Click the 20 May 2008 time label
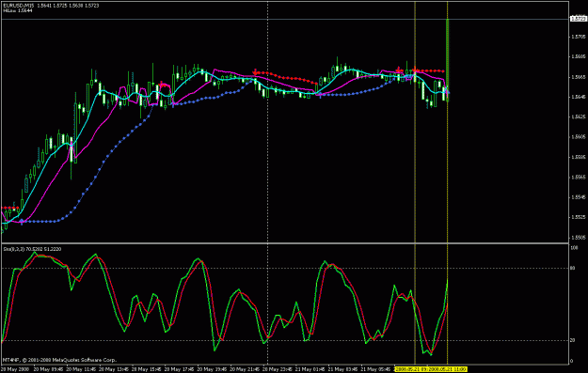This screenshot has height=373, width=588. click(x=14, y=369)
